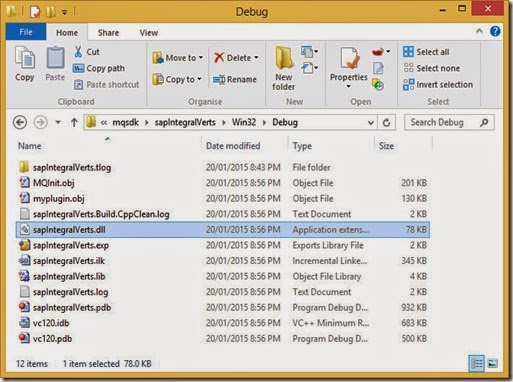Refresh the Debug folder view
Viewport: 513px width, 382px height.
(x=386, y=123)
